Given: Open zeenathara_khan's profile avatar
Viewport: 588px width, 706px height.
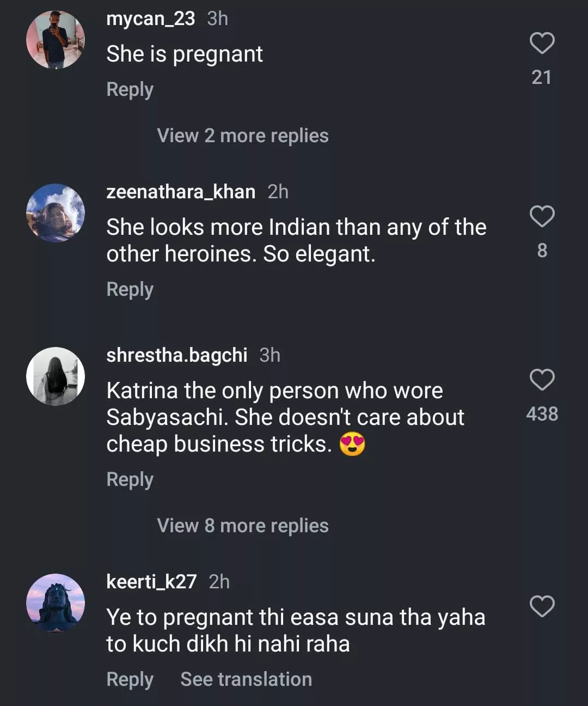Looking at the screenshot, I should [x=56, y=212].
